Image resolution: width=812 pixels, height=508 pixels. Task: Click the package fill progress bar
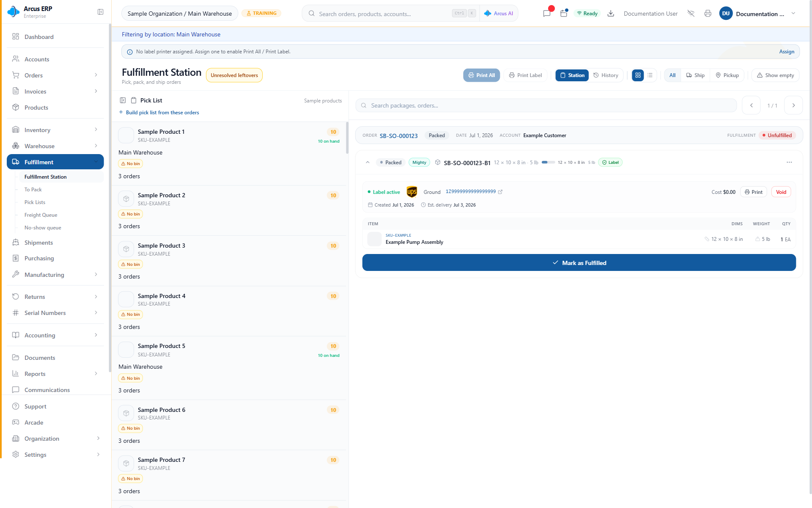pyautogui.click(x=548, y=163)
